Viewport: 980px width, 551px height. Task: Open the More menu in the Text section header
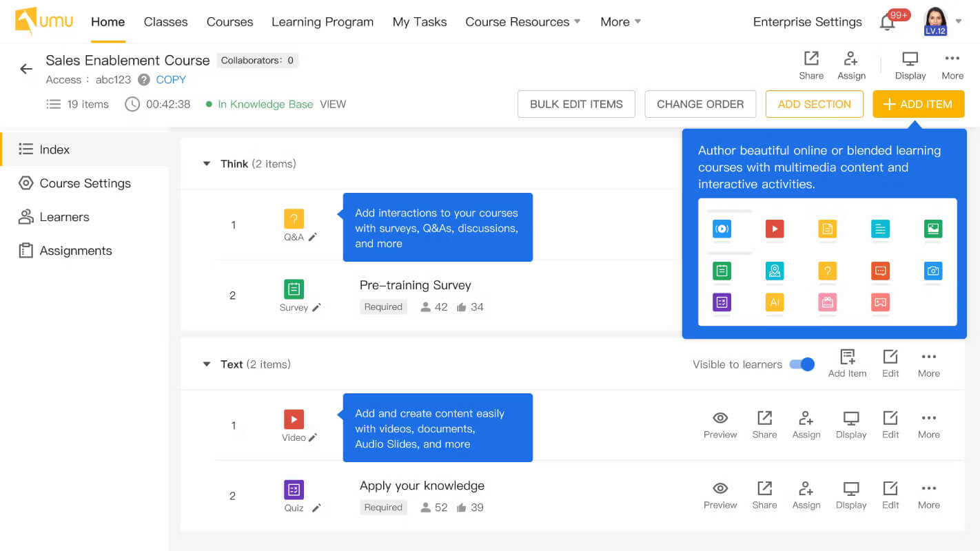pos(929,364)
